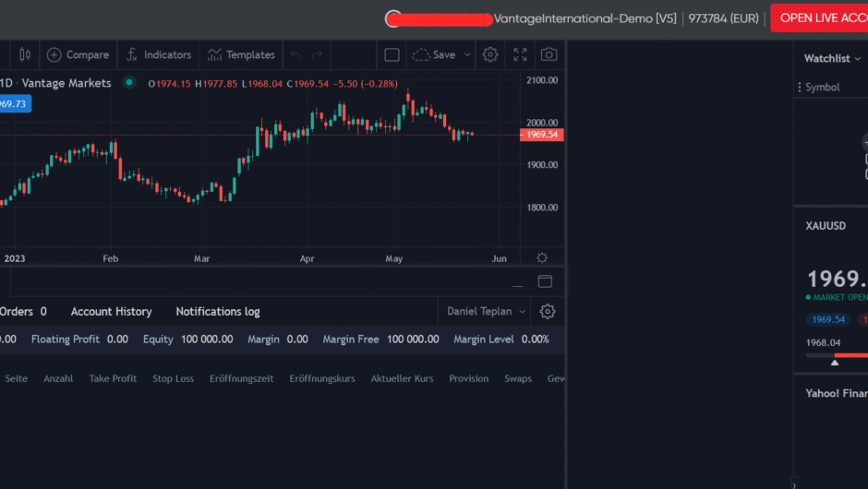Click the blue 1969.54 bid pill

(x=827, y=319)
